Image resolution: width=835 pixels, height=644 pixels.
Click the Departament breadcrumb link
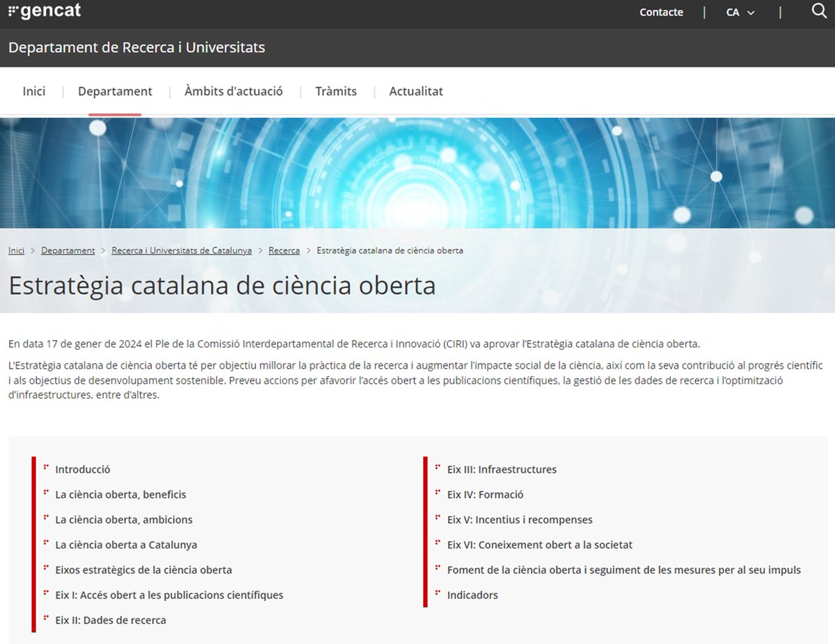click(68, 250)
